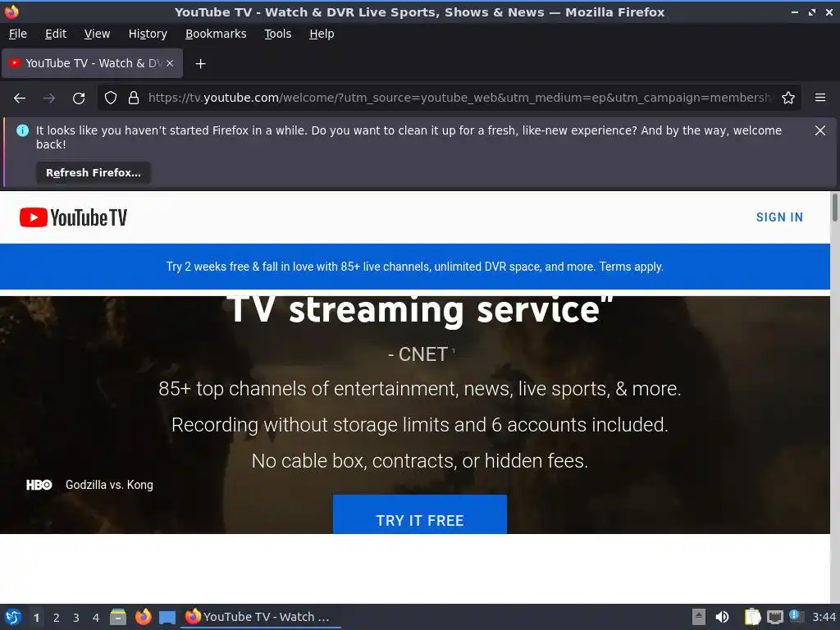The image size is (840, 630).
Task: Switch to workspace 3
Action: click(76, 618)
